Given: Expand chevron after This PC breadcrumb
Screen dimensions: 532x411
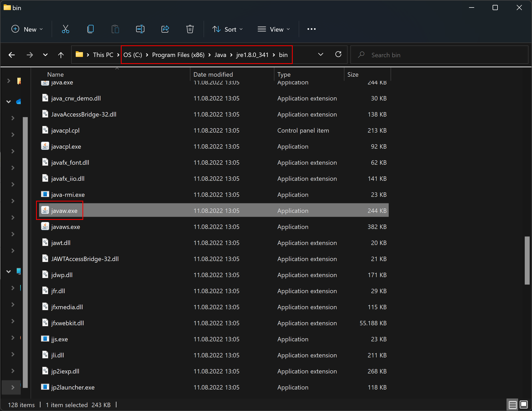Looking at the screenshot, I should 118,55.
